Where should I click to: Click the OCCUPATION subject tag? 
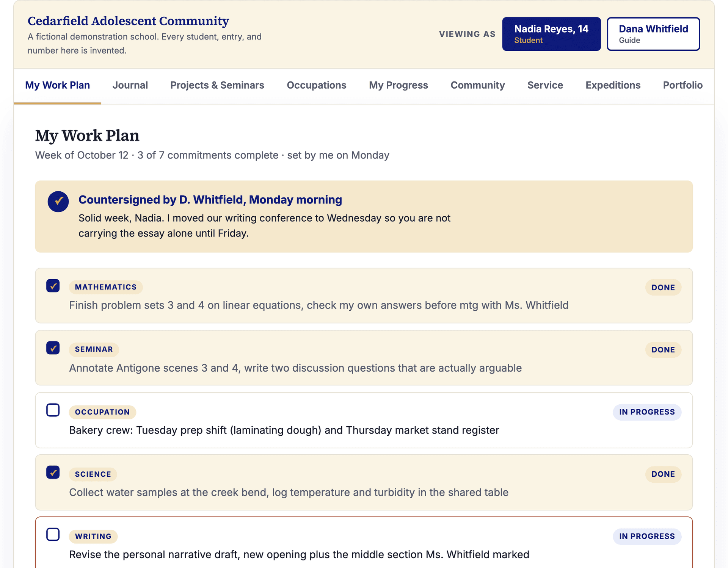(x=102, y=412)
